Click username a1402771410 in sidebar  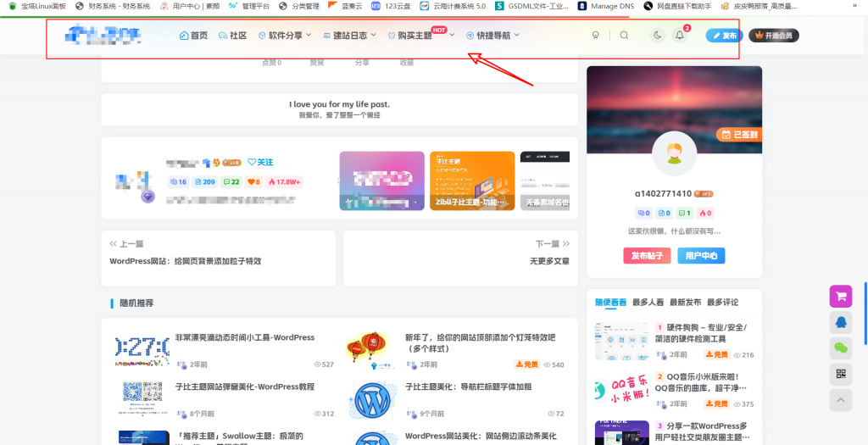[663, 194]
